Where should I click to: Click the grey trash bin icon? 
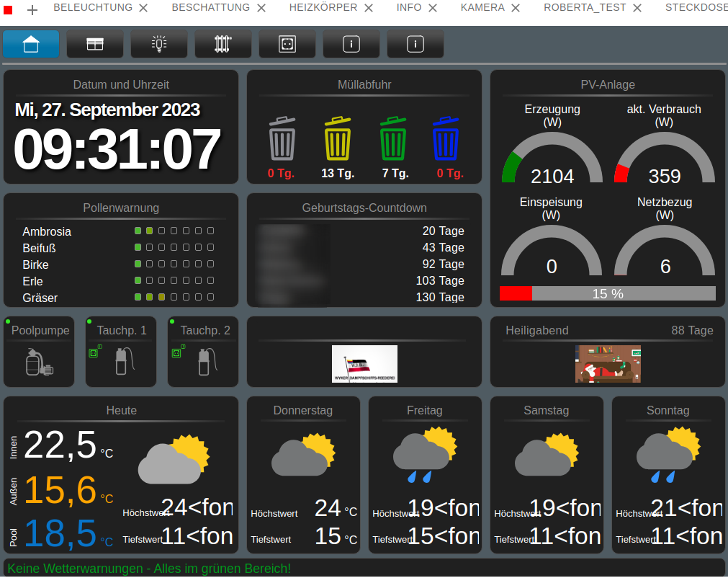click(282, 138)
